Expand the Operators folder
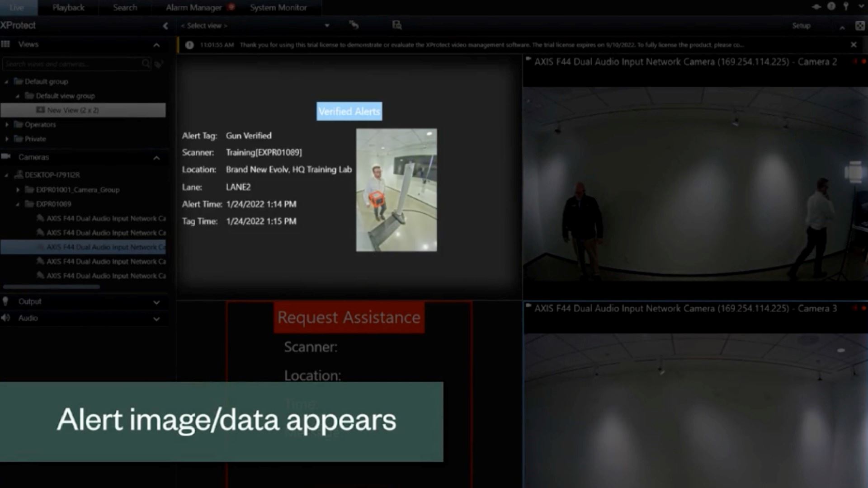Screen dimensions: 868x488 [7, 124]
